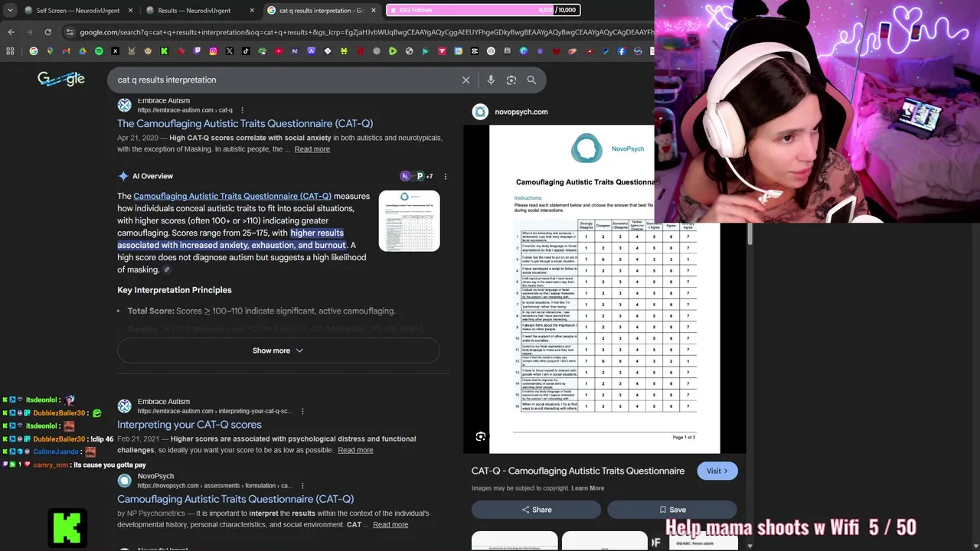Open the Twitch bookmark
980x551 pixels.
(197, 51)
